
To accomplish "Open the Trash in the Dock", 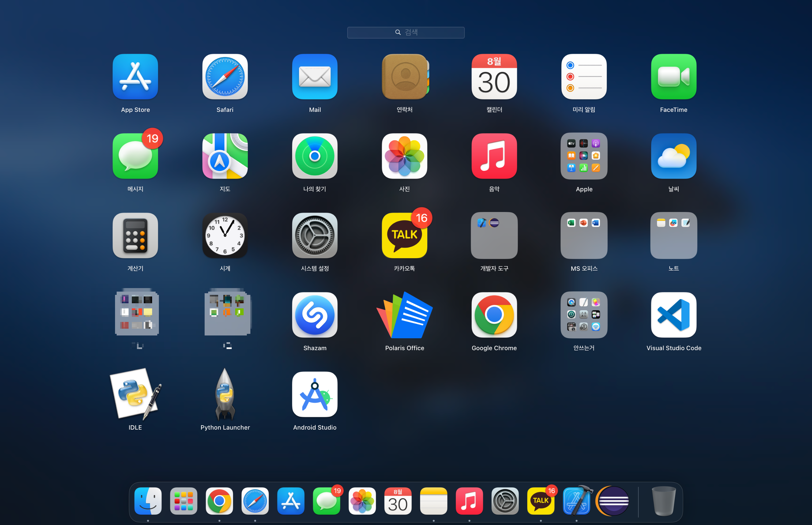I will [663, 501].
